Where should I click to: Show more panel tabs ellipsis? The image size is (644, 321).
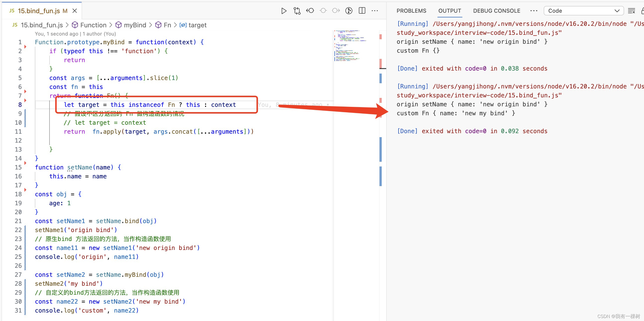point(534,11)
